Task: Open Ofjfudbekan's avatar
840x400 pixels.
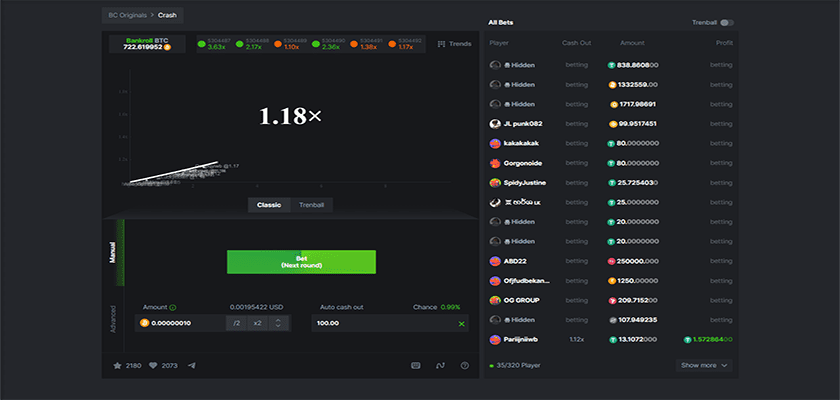Action: [495, 281]
